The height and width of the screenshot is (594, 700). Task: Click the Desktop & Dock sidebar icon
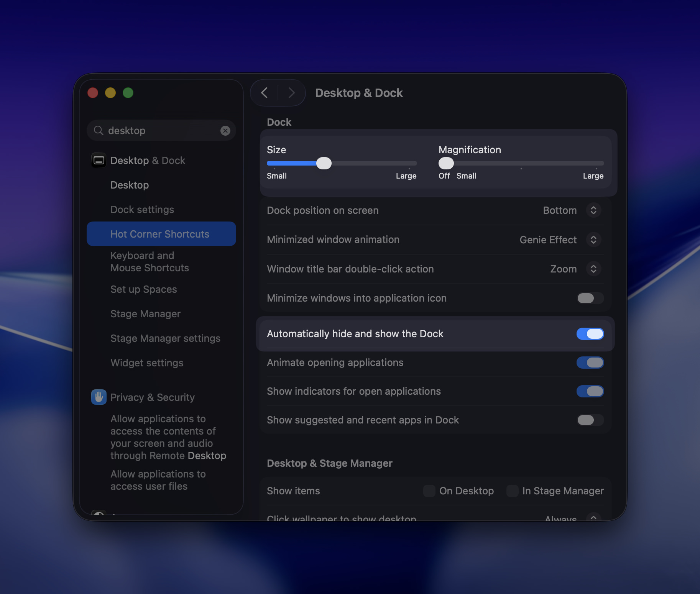tap(99, 160)
